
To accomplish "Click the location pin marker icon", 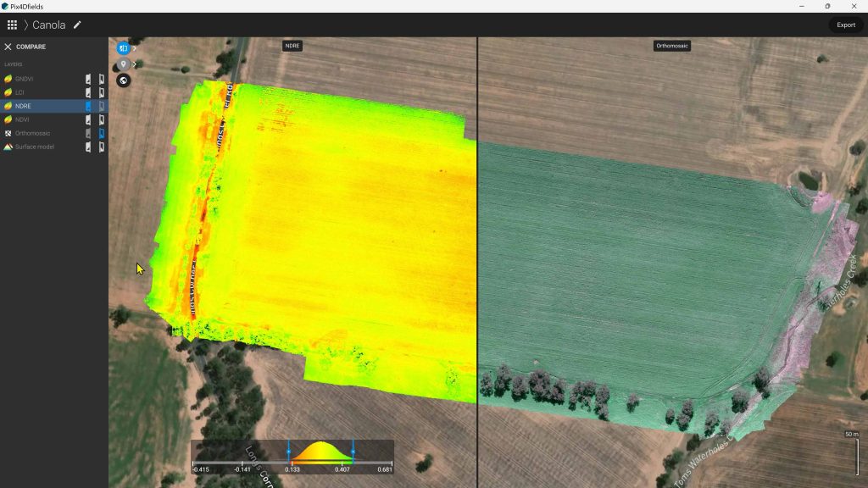I will click(123, 64).
